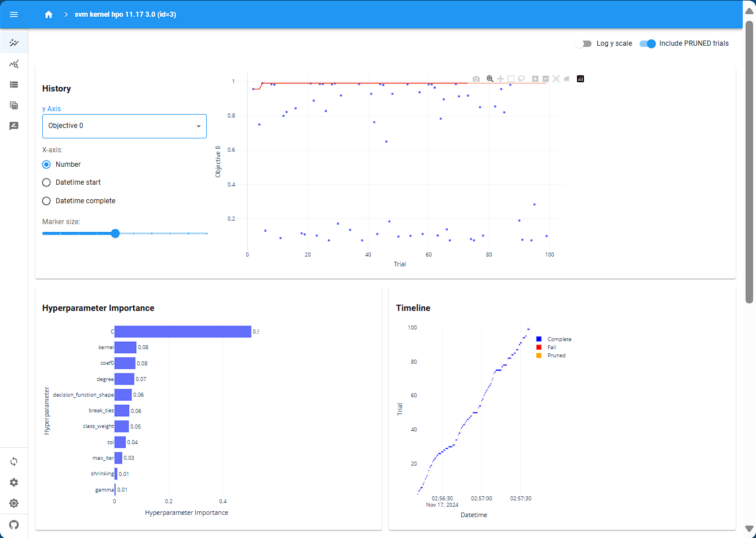This screenshot has height=538, width=756.
Task: Click the live-update reload icon
Action: click(14, 462)
